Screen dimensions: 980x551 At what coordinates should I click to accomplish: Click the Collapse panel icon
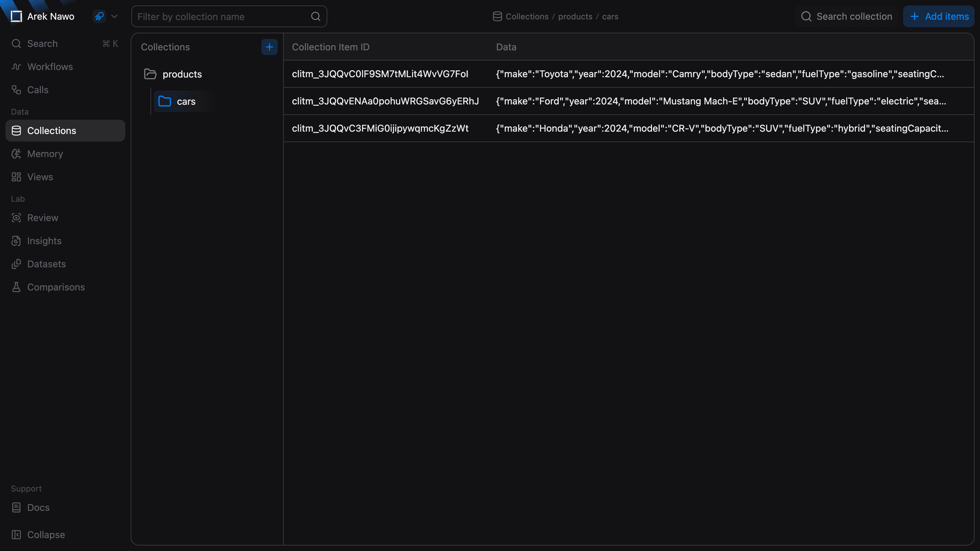click(16, 535)
